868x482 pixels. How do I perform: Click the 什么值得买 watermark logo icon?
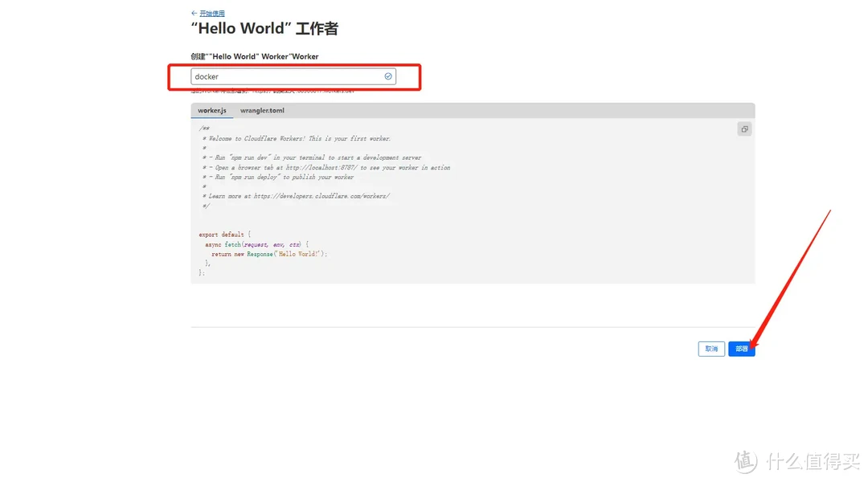point(745,460)
